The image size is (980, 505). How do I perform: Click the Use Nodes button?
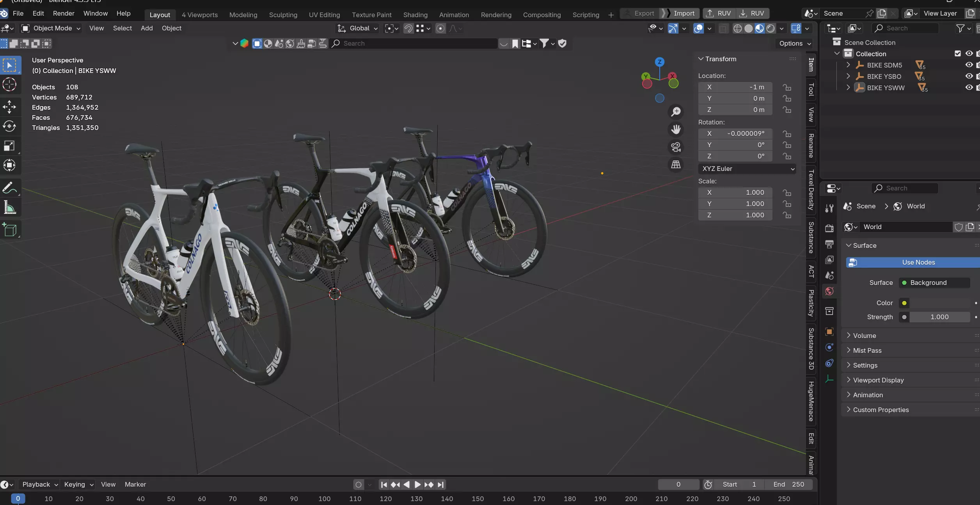913,263
